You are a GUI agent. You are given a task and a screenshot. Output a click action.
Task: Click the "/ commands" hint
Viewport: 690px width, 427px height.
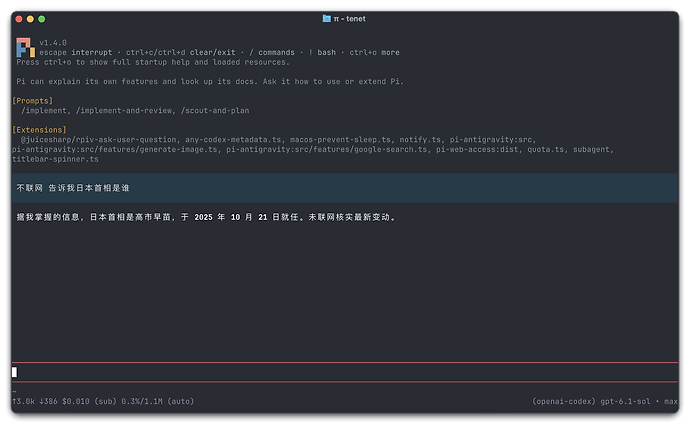(272, 52)
